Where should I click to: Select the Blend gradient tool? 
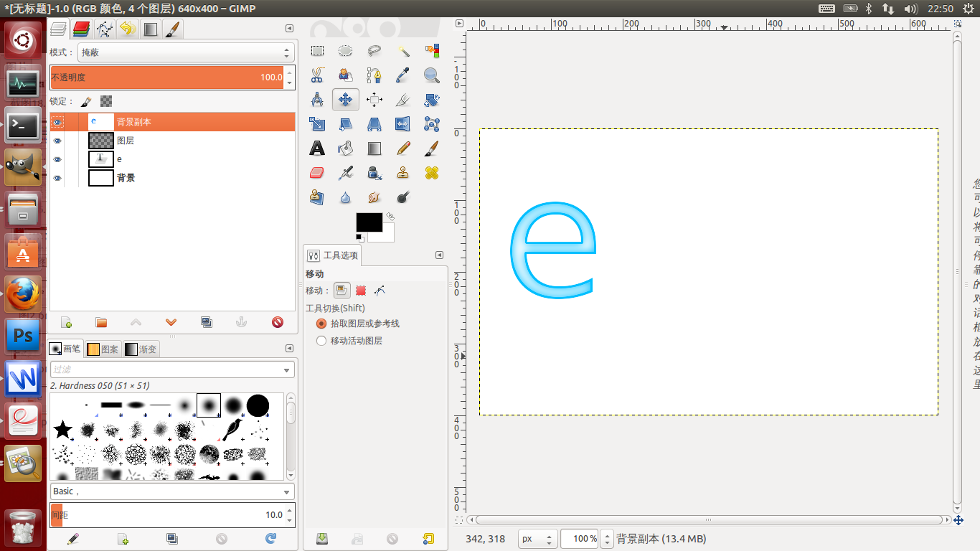pyautogui.click(x=374, y=149)
